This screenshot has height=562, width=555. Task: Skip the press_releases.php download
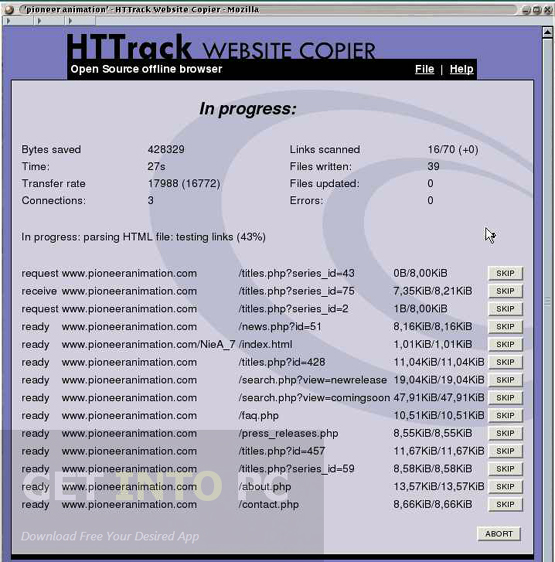(x=505, y=433)
